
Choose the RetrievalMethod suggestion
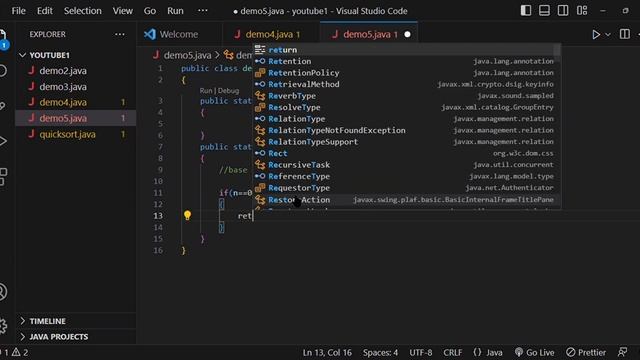pyautogui.click(x=407, y=84)
